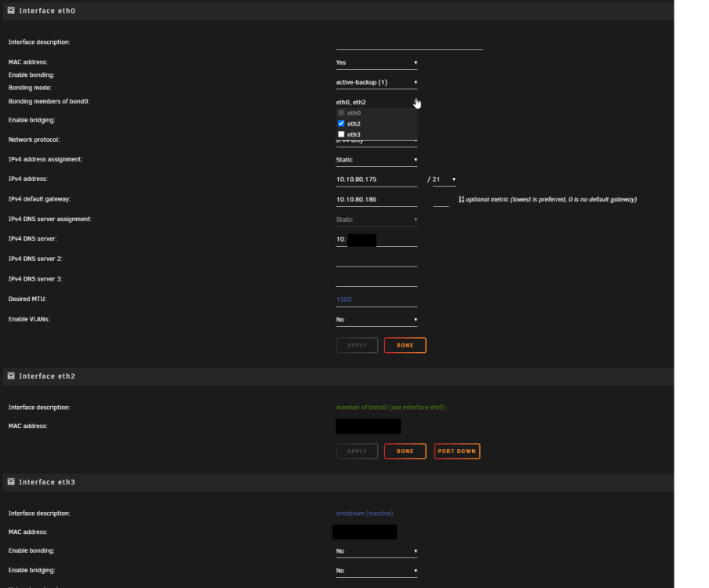This screenshot has height=588, width=709.
Task: Open the Enable bonding Yes dropdown for eth0
Action: 376,63
